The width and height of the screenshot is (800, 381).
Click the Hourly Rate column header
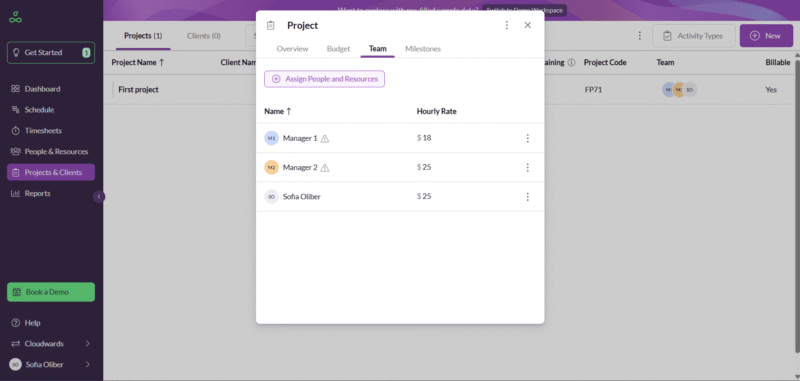(437, 111)
